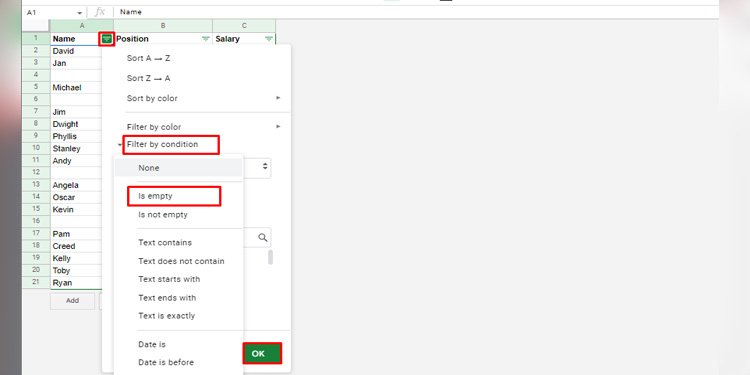
Task: Click the cell containing Stanley
Action: pos(76,148)
